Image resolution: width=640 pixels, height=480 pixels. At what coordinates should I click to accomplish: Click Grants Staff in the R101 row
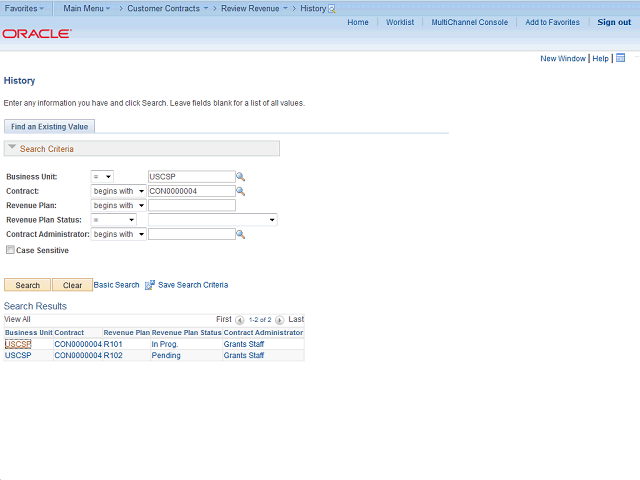244,344
